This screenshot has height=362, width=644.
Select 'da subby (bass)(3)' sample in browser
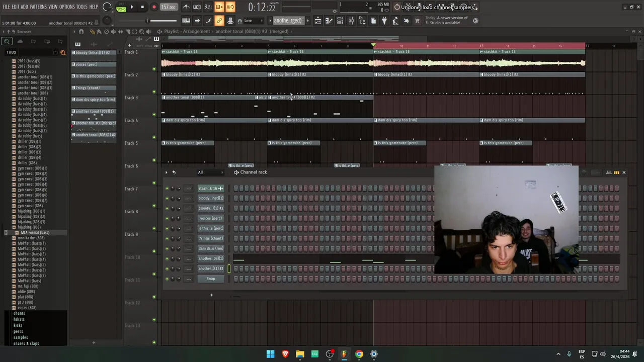(x=32, y=109)
